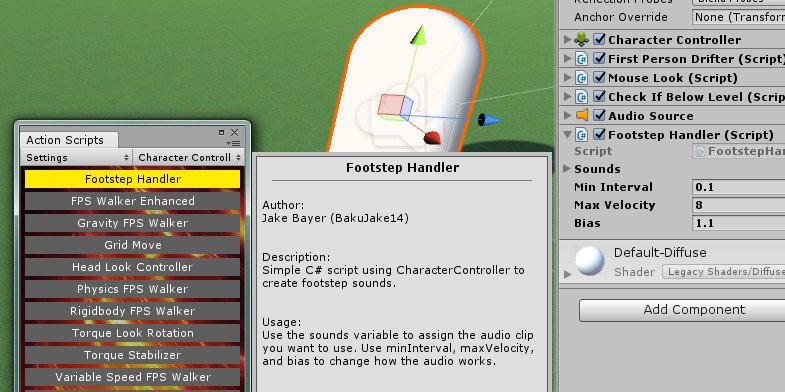Disable the Character Controller component checkbox

click(599, 39)
